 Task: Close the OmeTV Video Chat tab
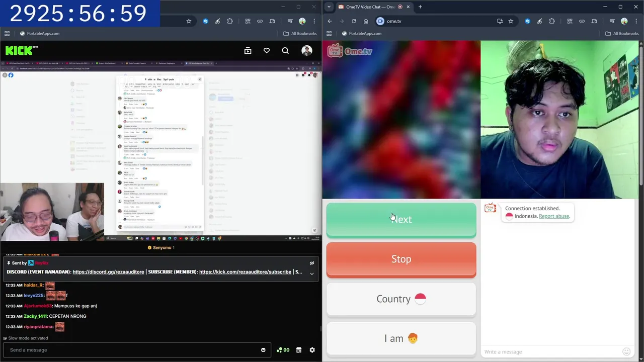pyautogui.click(x=408, y=7)
